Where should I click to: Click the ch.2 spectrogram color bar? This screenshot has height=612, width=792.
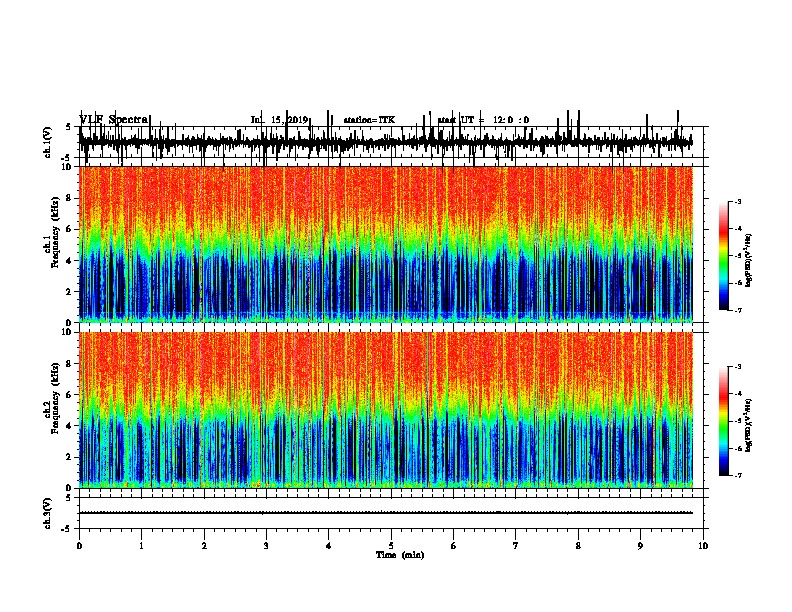723,421
